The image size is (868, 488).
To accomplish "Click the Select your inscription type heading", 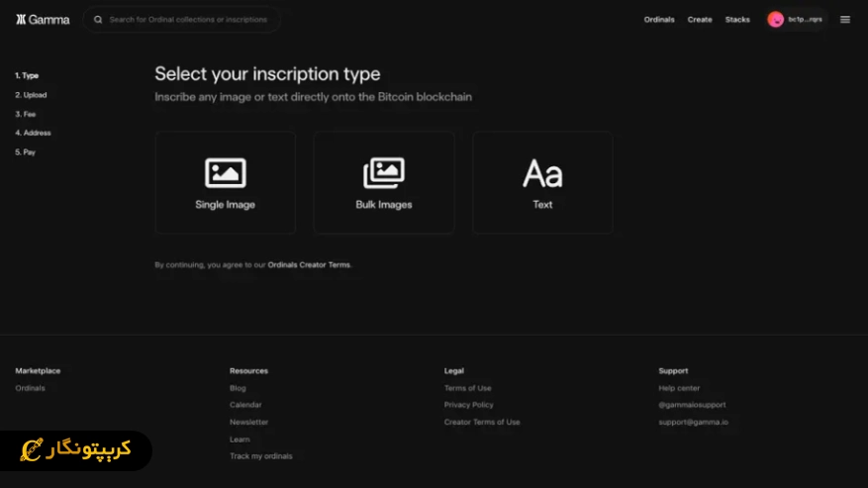I will 267,73.
